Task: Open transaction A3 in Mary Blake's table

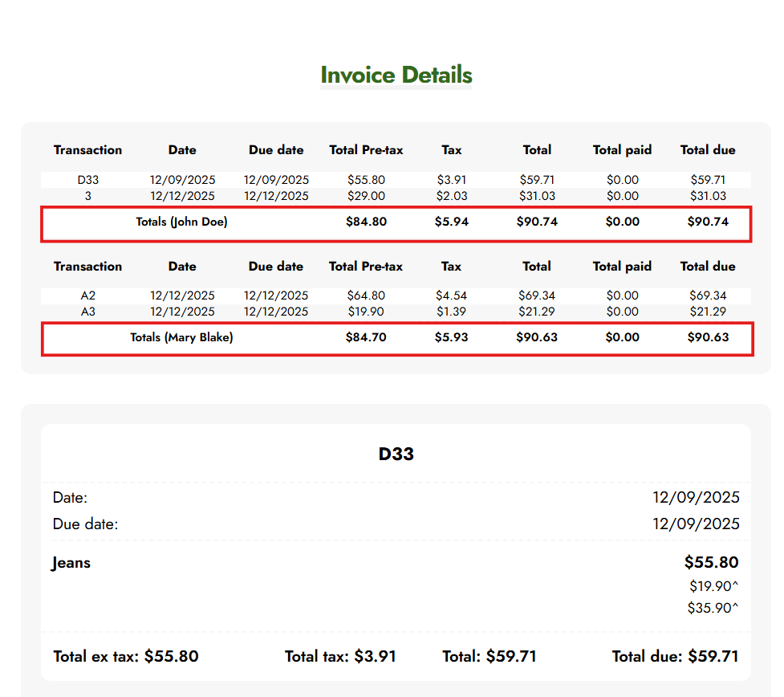Action: 88,312
